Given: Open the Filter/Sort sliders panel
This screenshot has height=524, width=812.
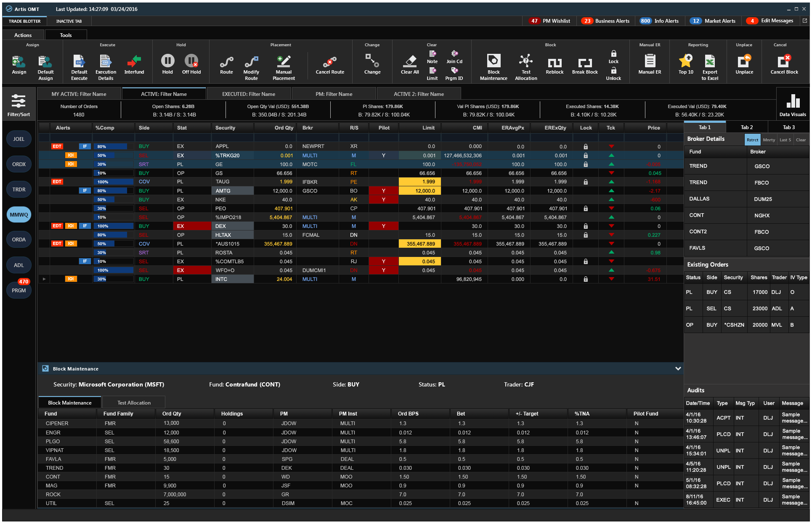Looking at the screenshot, I should (19, 102).
